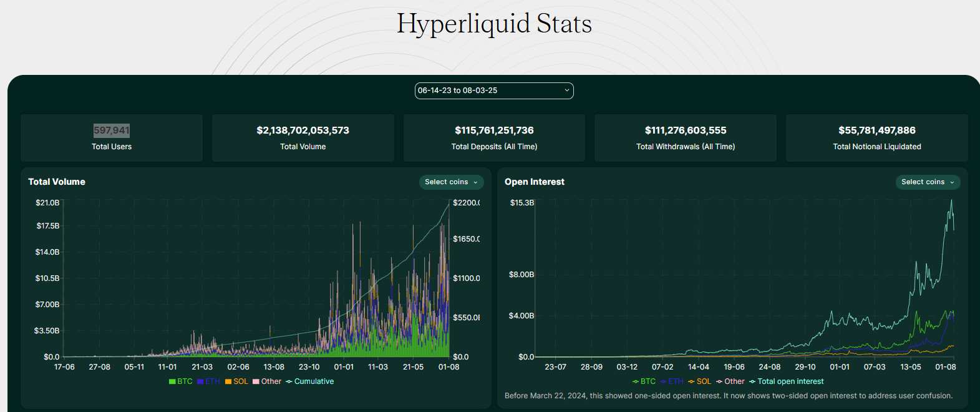
Task: Click the 23-07 date tick in Open Interest chart
Action: pyautogui.click(x=555, y=367)
